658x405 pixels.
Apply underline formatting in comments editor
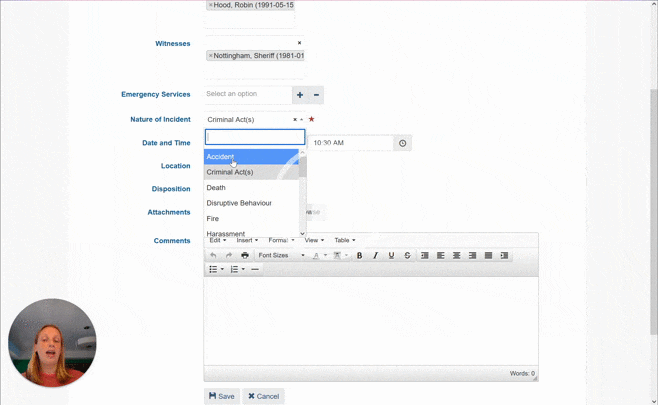pos(391,255)
